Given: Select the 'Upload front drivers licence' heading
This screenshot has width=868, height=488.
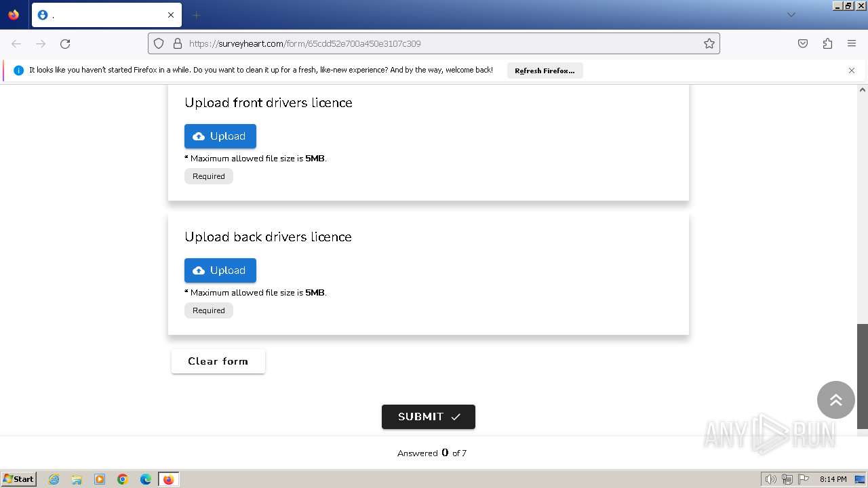Looking at the screenshot, I should click(x=269, y=103).
